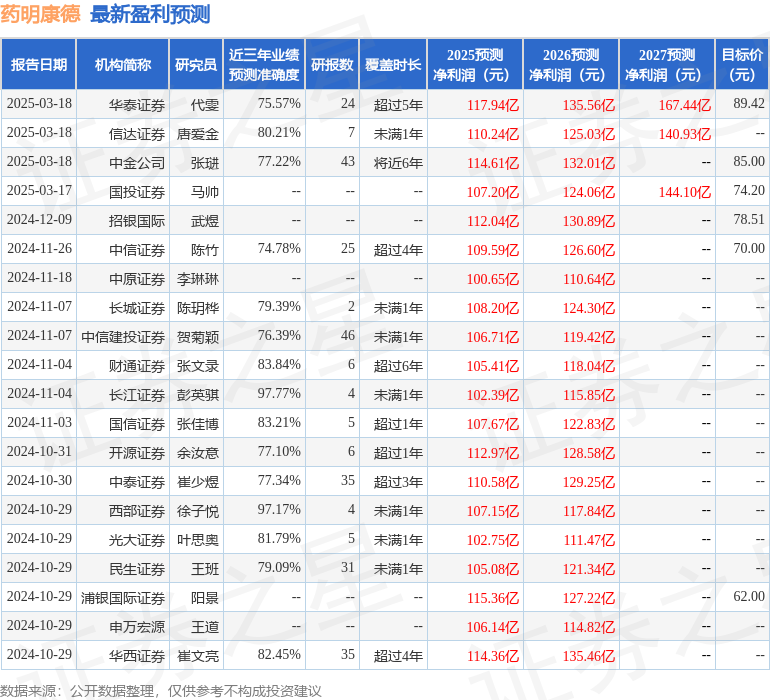Click accuracy value 97.17%
770x700 pixels.
point(279,509)
